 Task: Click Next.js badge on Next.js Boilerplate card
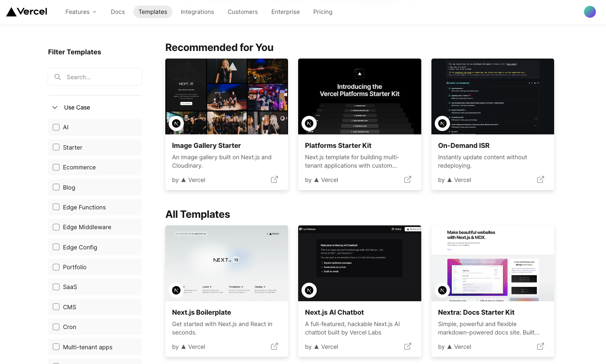(176, 290)
